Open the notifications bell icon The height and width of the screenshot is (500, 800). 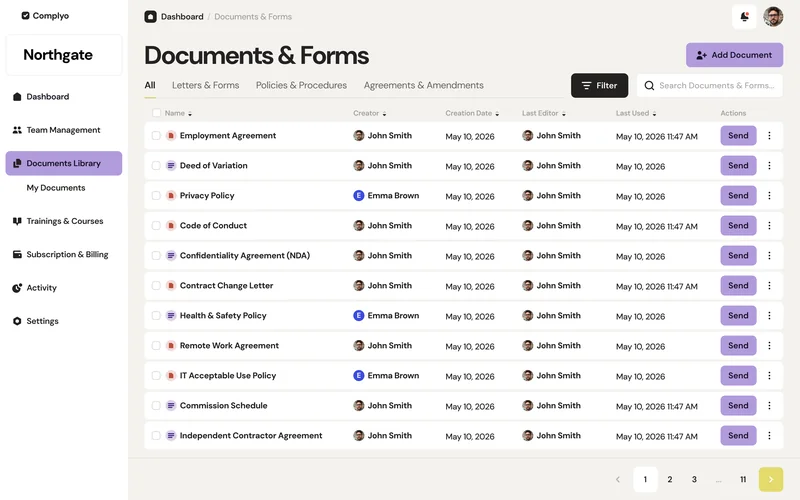tap(744, 17)
